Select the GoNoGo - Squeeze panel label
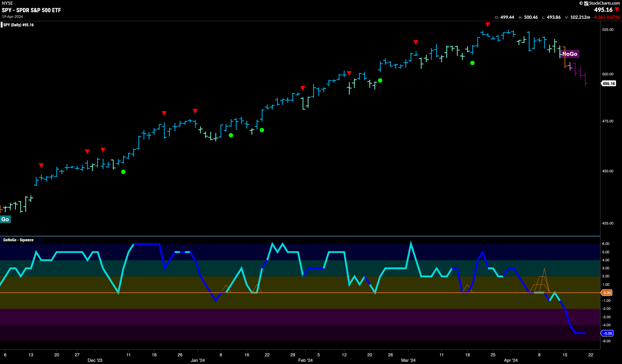Screen dimensions: 622x364 [18, 240]
